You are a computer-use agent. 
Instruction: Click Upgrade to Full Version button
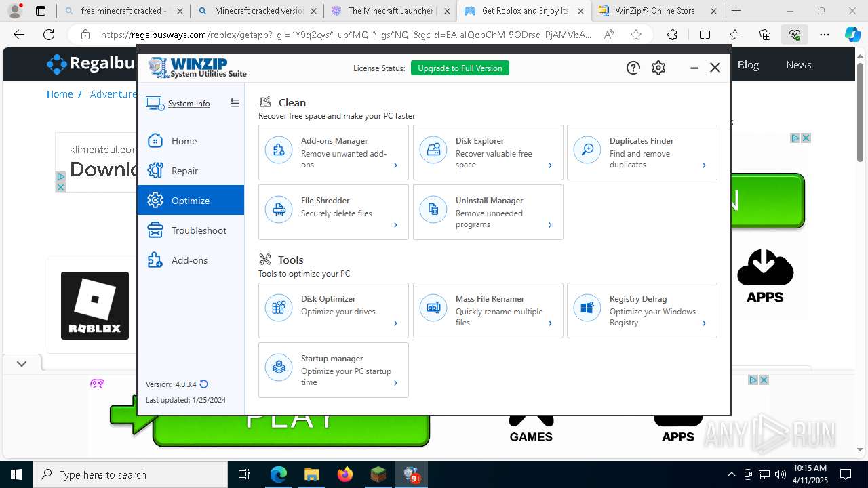(x=460, y=68)
